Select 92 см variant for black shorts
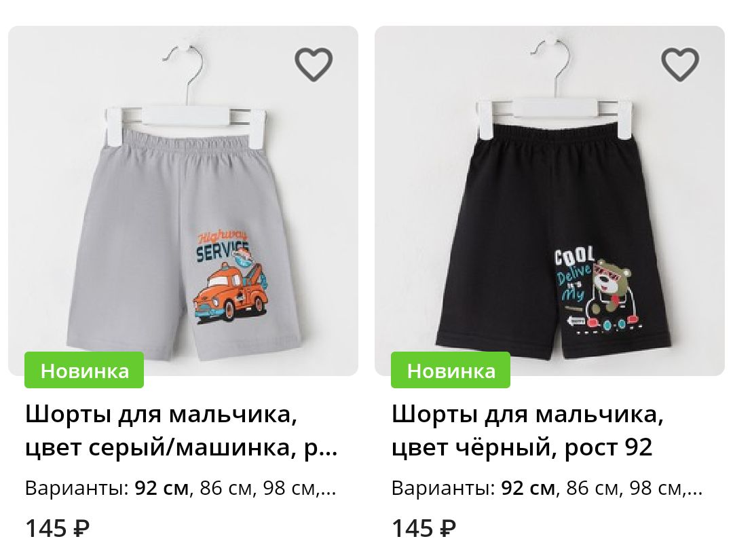The height and width of the screenshot is (560, 733). click(x=528, y=489)
